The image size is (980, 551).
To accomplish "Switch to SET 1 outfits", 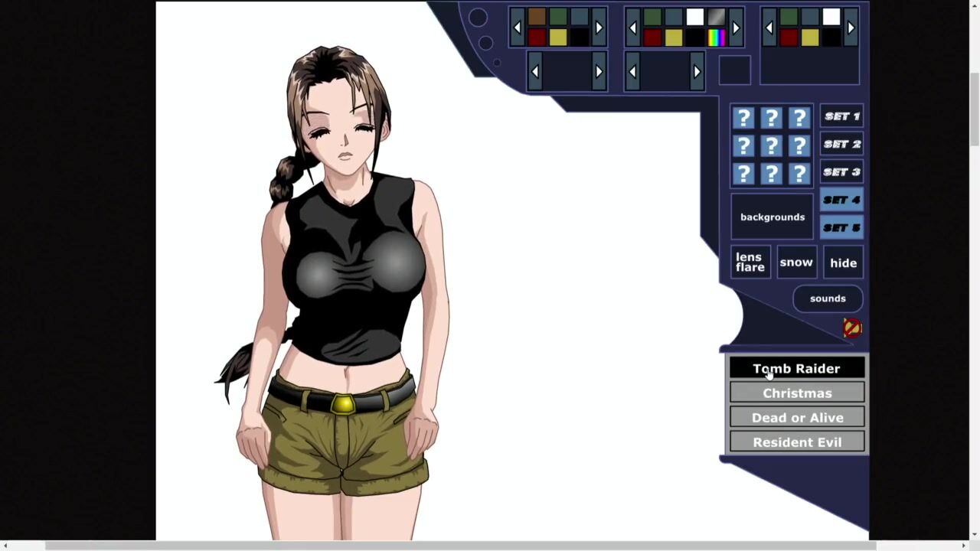I will [x=841, y=116].
